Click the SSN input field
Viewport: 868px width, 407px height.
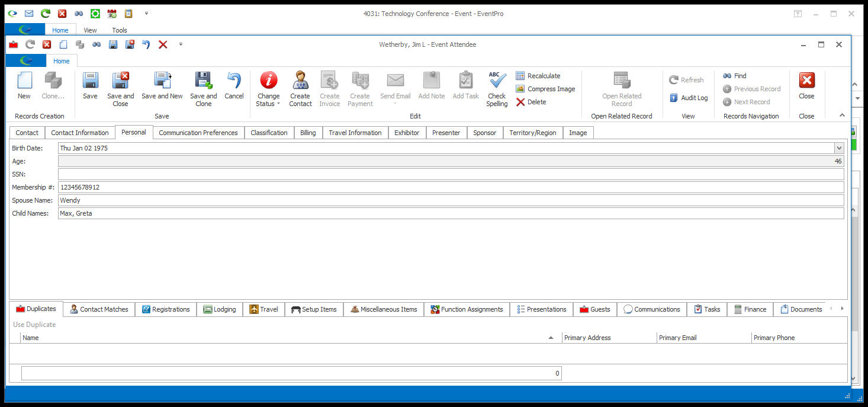(x=451, y=174)
